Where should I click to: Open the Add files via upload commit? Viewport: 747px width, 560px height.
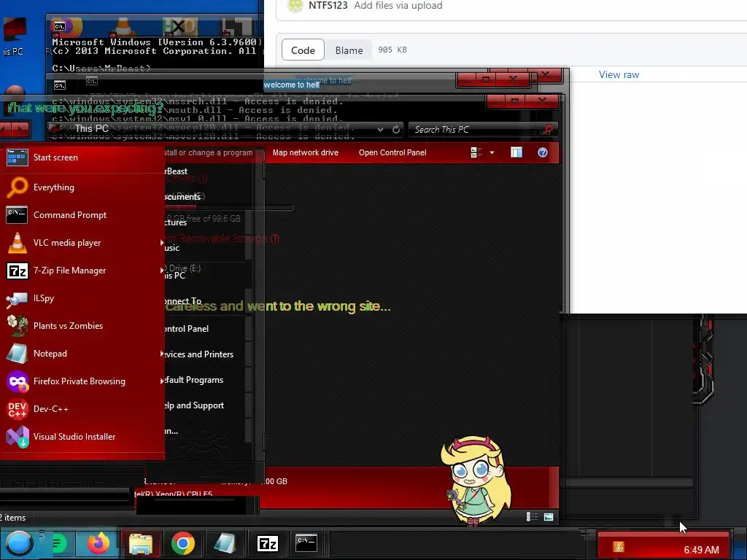point(398,5)
